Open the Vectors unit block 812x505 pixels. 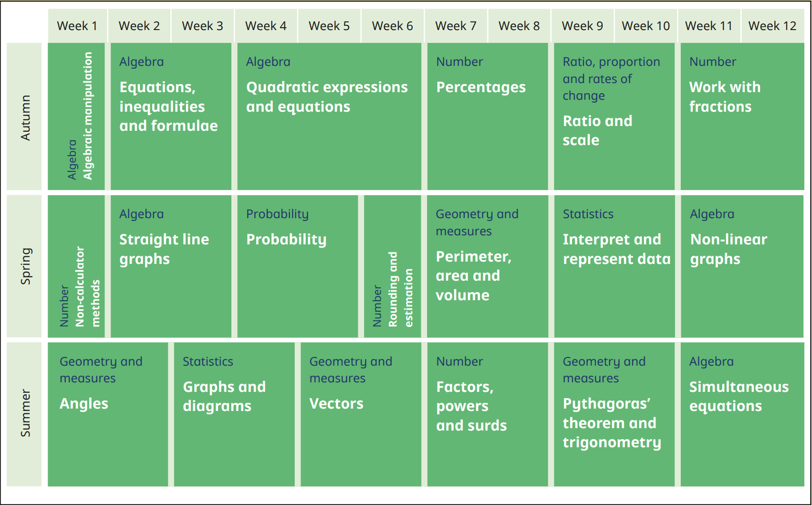tap(336, 404)
